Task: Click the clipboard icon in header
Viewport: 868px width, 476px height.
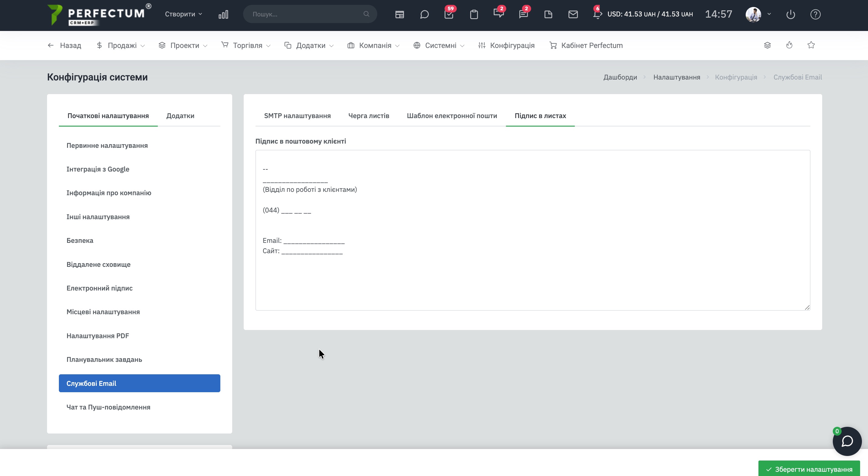Action: (474, 14)
